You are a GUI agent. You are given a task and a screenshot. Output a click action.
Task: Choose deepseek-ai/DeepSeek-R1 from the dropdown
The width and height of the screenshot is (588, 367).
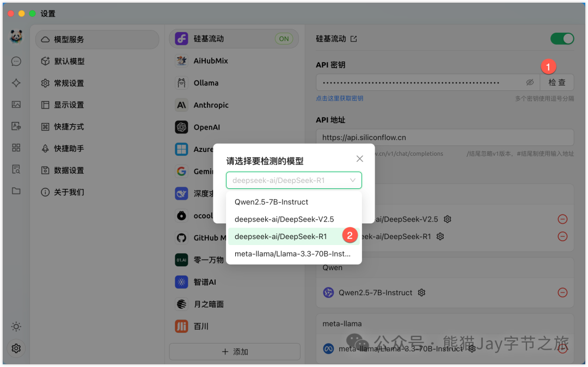[x=294, y=236]
